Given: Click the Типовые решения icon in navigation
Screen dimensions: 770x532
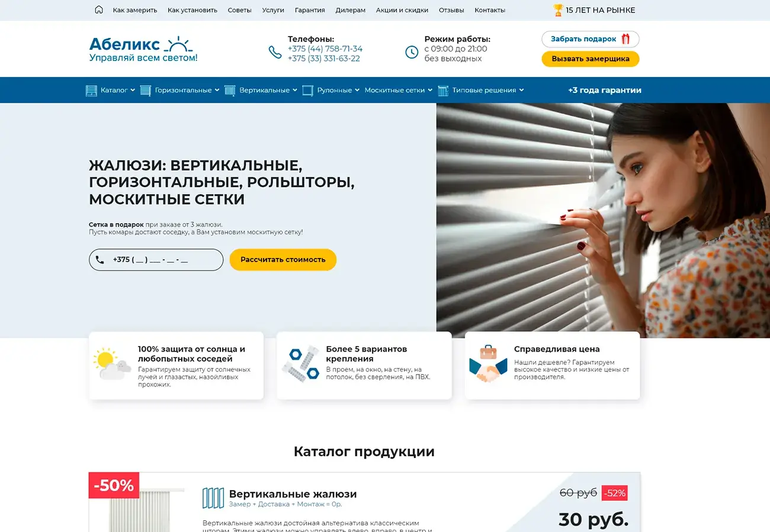Looking at the screenshot, I should pyautogui.click(x=443, y=91).
